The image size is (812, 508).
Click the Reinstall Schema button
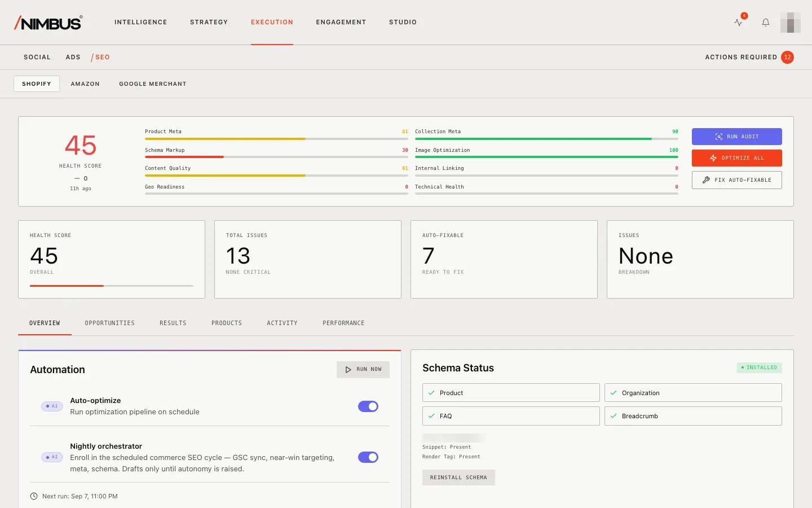tap(458, 478)
